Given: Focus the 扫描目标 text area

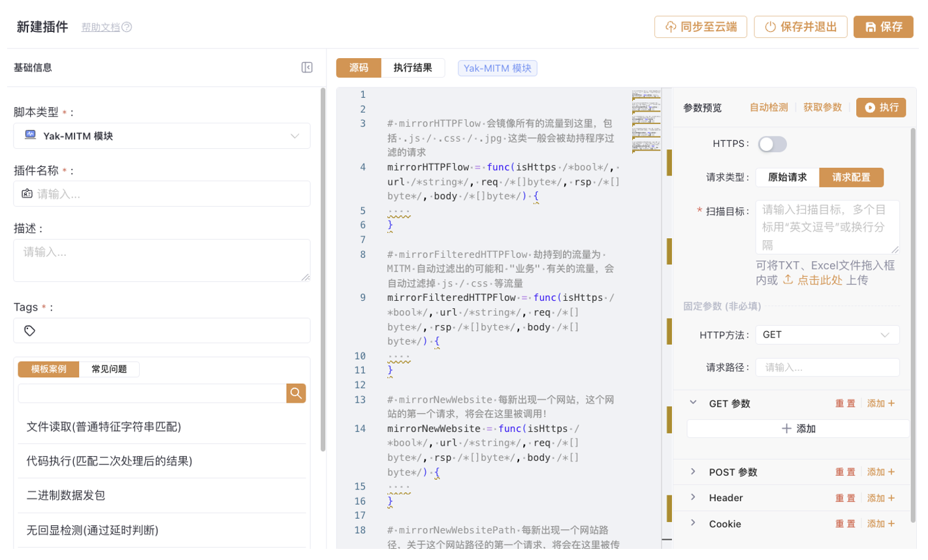Looking at the screenshot, I should 827,227.
